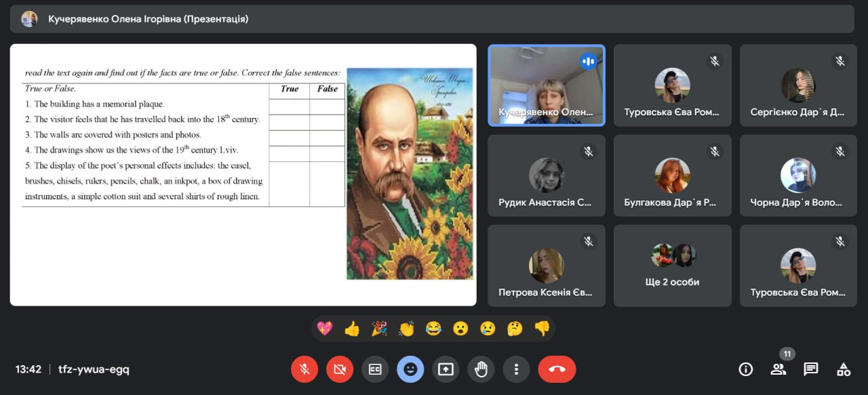Click the 'True or False.' table heading
The height and width of the screenshot is (395, 868).
pos(51,89)
